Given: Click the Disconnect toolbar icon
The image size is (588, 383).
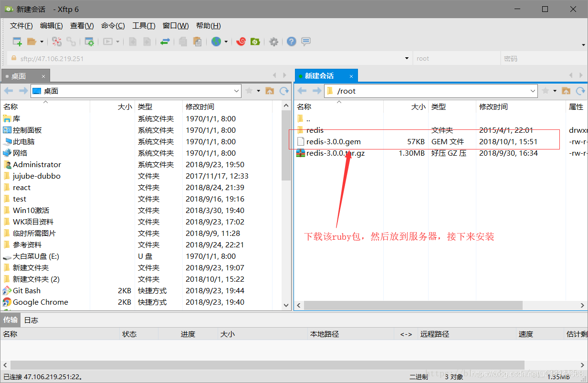Looking at the screenshot, I should 57,42.
